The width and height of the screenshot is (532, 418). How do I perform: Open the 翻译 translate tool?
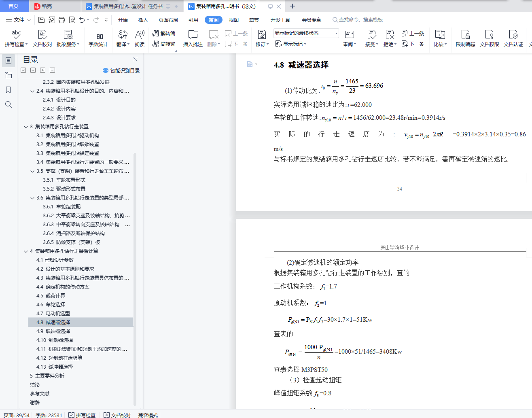pyautogui.click(x=123, y=38)
